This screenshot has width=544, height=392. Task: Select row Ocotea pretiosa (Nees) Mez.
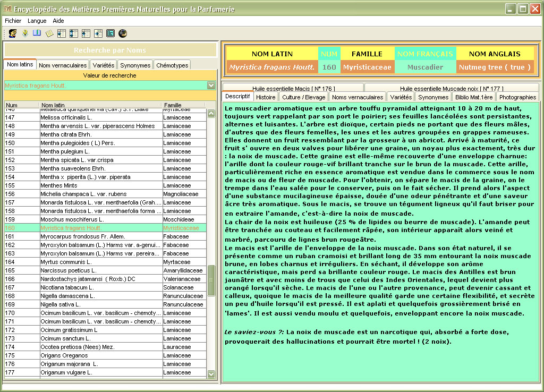click(106, 347)
